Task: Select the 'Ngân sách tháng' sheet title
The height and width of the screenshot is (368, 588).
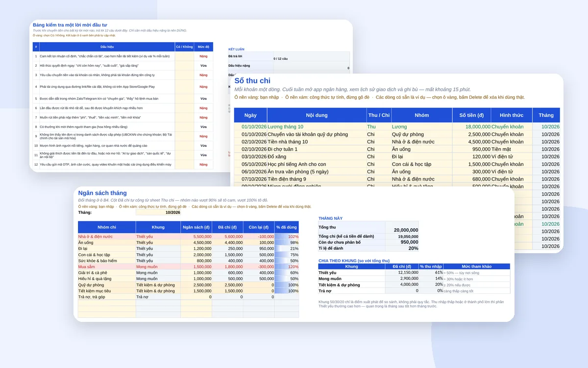Action: click(102, 193)
